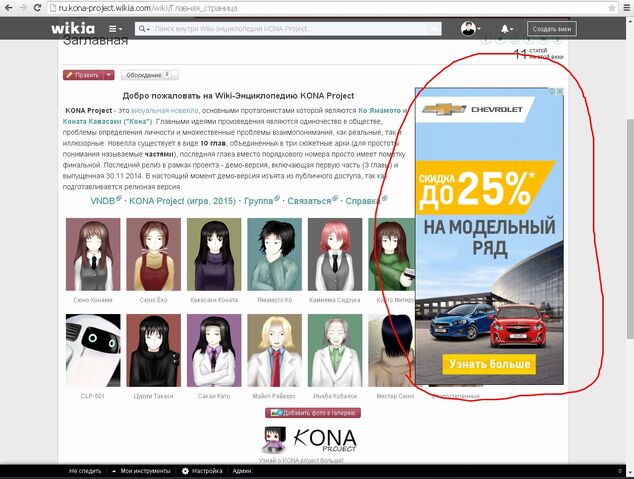
Task: Click the Wikia logo
Action: 73,29
